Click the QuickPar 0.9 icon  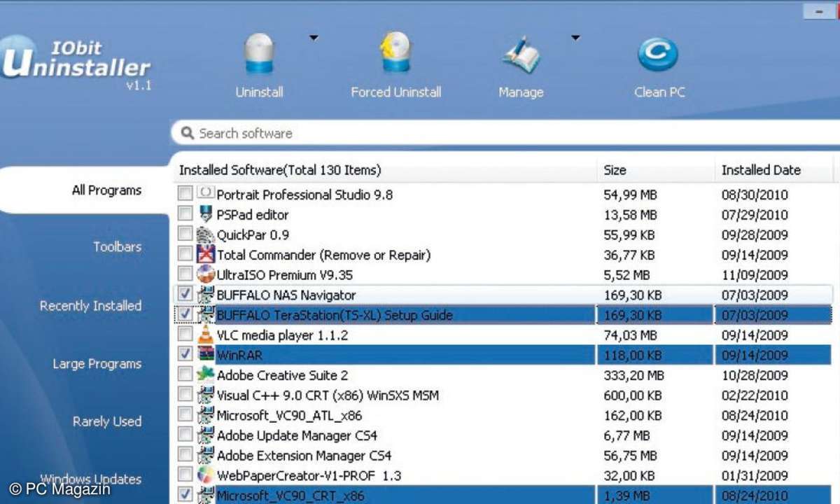pos(205,234)
